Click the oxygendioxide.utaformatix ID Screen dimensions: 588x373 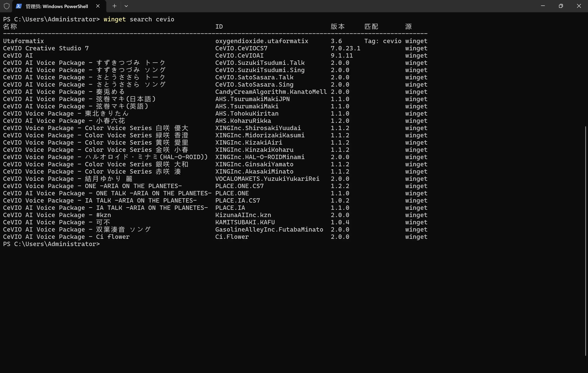point(261,41)
